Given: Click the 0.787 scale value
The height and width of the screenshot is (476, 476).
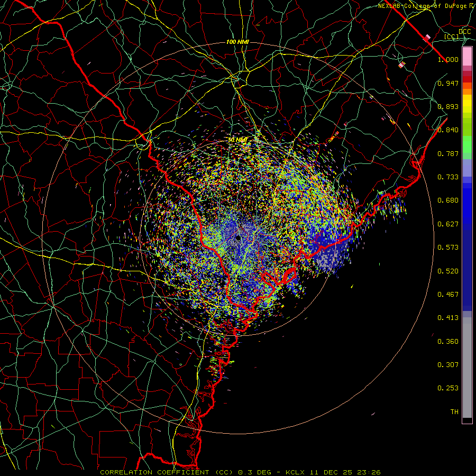Looking at the screenshot, I should pyautogui.click(x=448, y=153).
